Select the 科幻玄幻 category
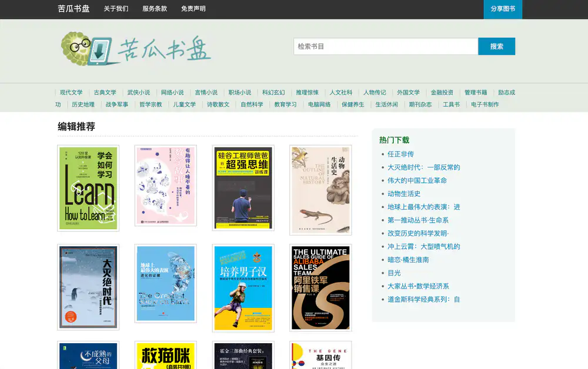This screenshot has width=588, height=369. click(x=273, y=92)
